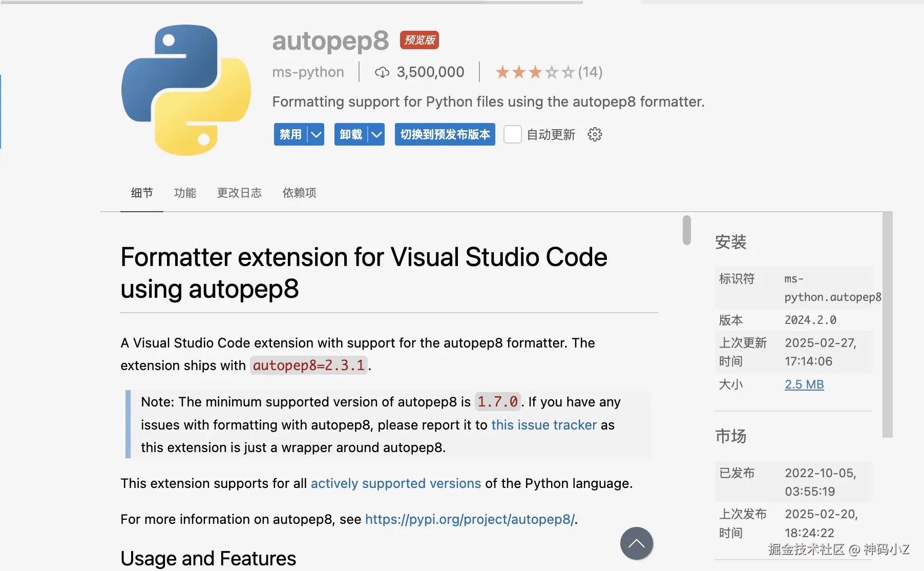Click the autopep8 extension title

click(330, 40)
